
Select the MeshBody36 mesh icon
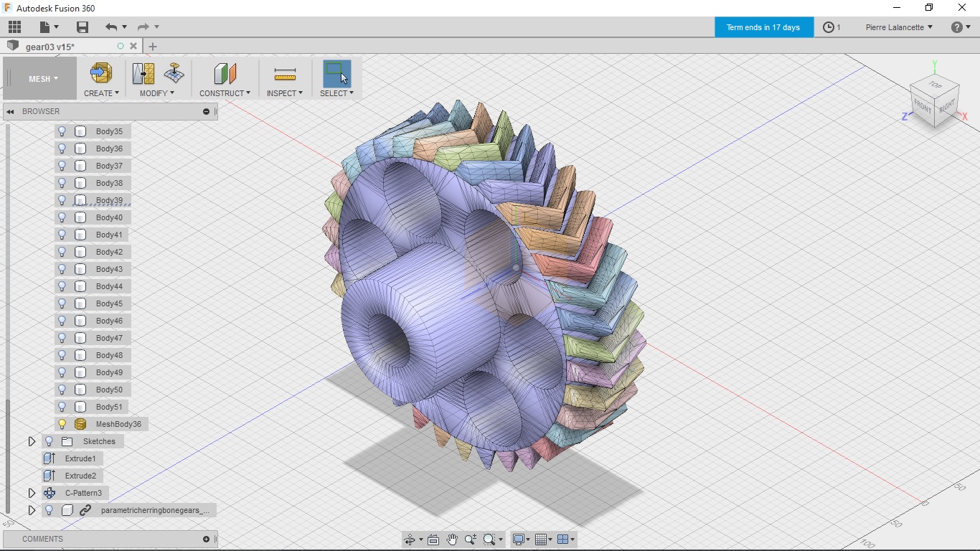pyautogui.click(x=80, y=424)
